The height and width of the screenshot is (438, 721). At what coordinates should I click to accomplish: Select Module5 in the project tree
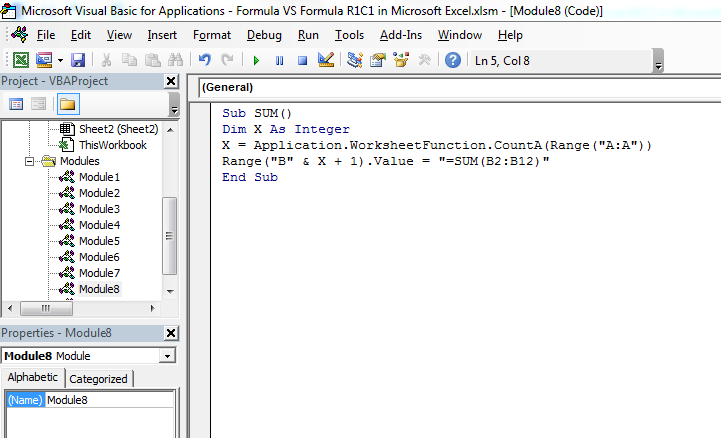99,241
